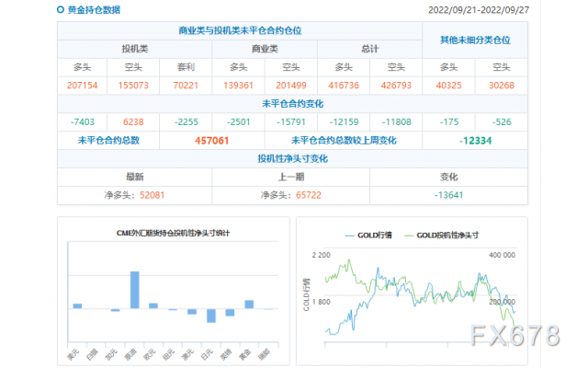
Task: Click the 欧元 bar in bar chart
Action: [x=153, y=305]
